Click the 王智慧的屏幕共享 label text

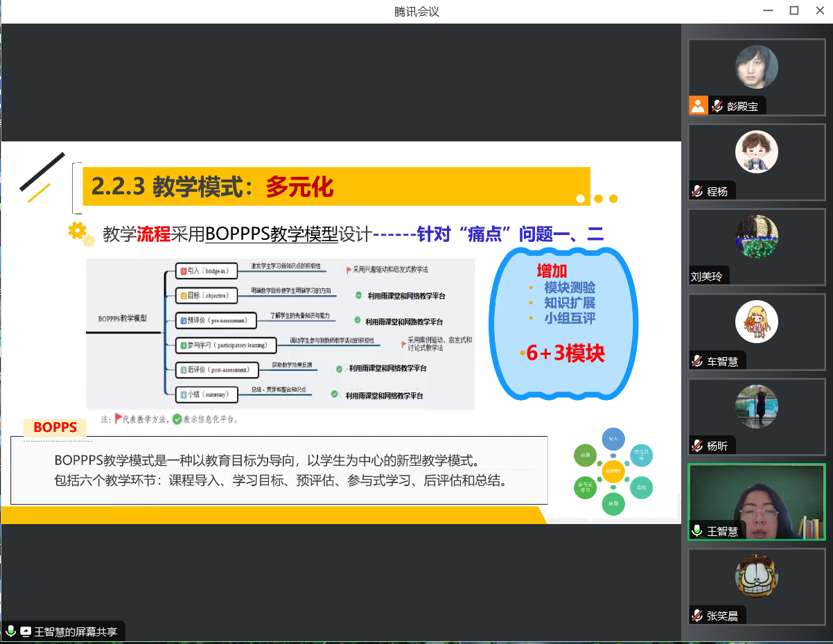[77, 632]
